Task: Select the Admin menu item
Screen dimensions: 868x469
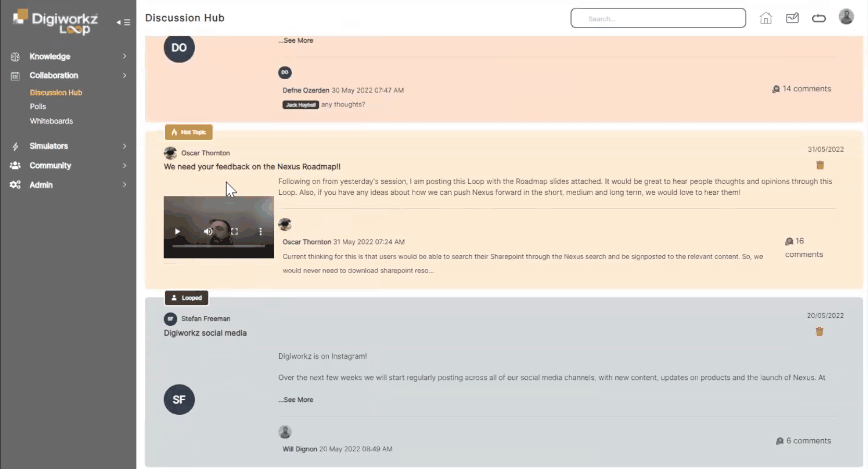Action: 41,184
